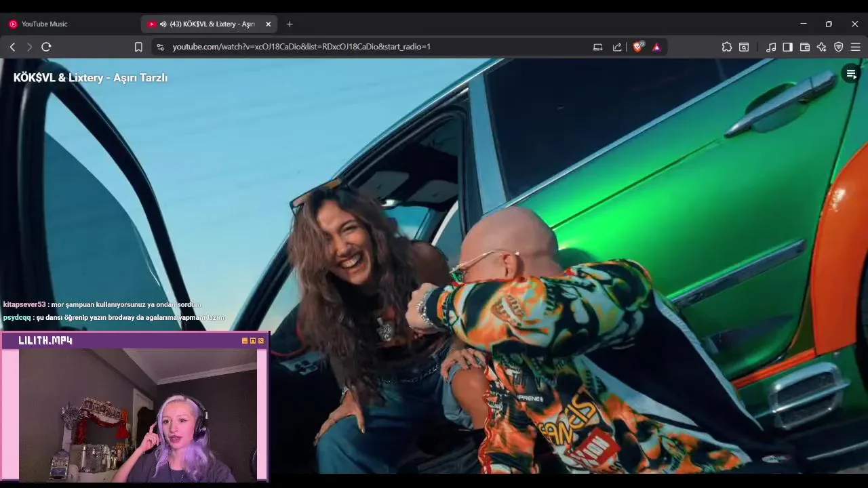868x488 pixels.
Task: Click the browser forward arrow
Action: tap(29, 47)
